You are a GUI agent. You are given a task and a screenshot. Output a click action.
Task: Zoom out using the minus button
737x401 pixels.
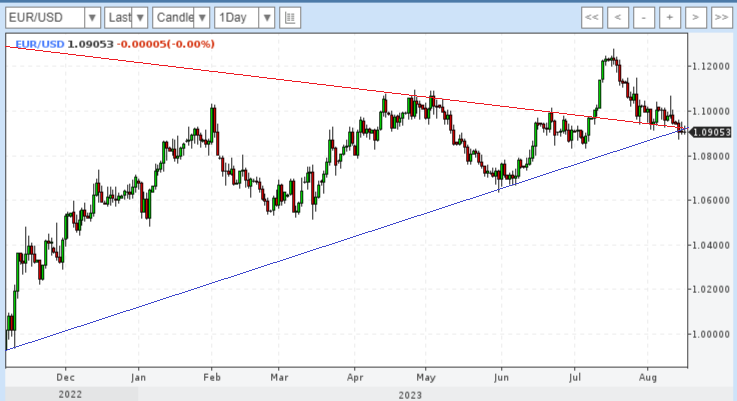pos(644,18)
